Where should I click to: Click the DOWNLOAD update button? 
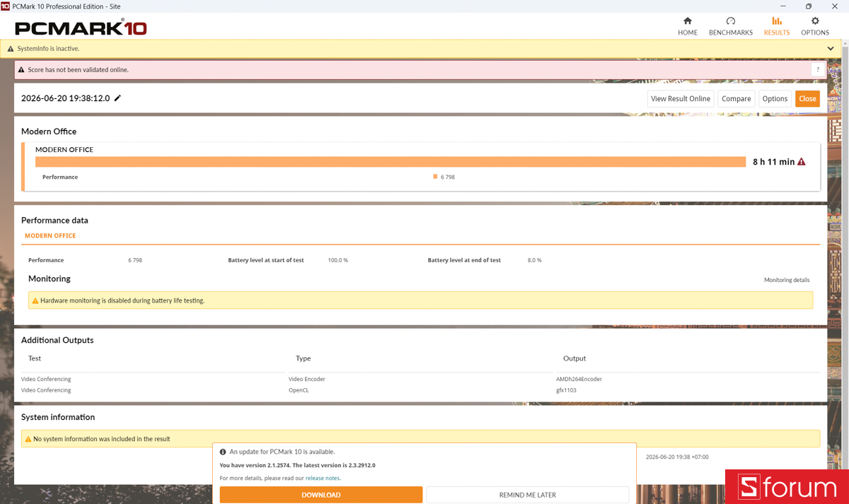(321, 495)
